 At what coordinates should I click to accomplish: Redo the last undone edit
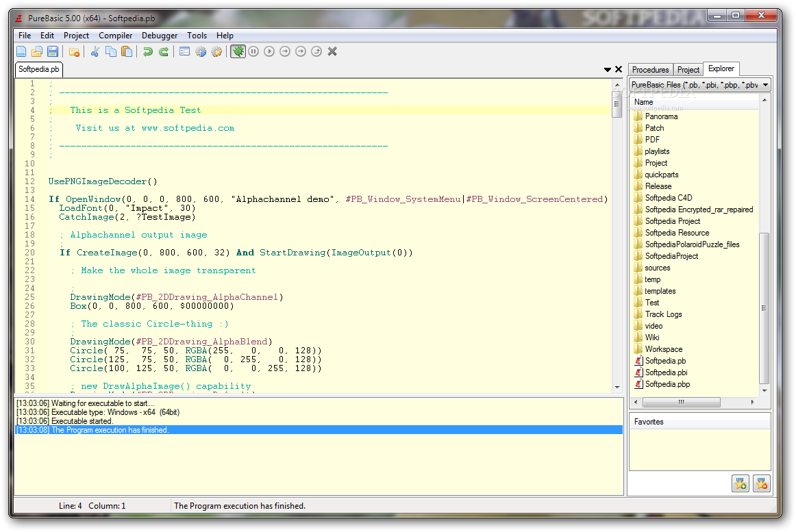[x=164, y=51]
